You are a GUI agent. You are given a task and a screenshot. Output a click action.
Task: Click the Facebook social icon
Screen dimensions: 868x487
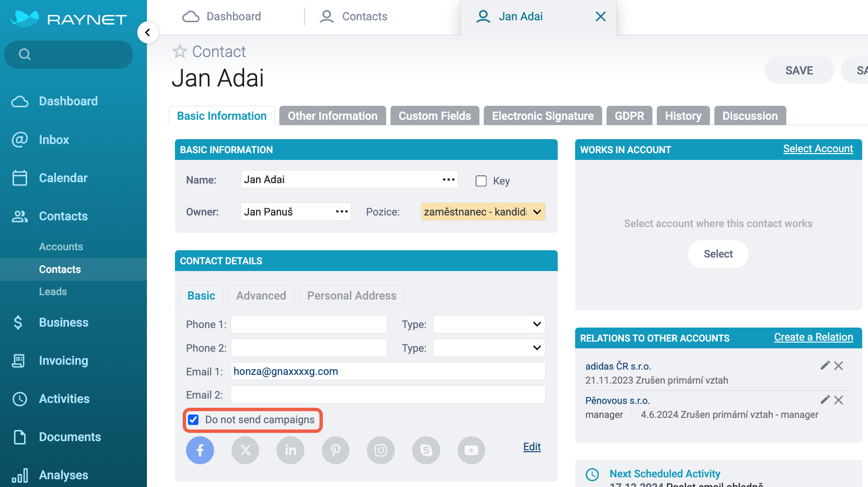click(x=200, y=450)
